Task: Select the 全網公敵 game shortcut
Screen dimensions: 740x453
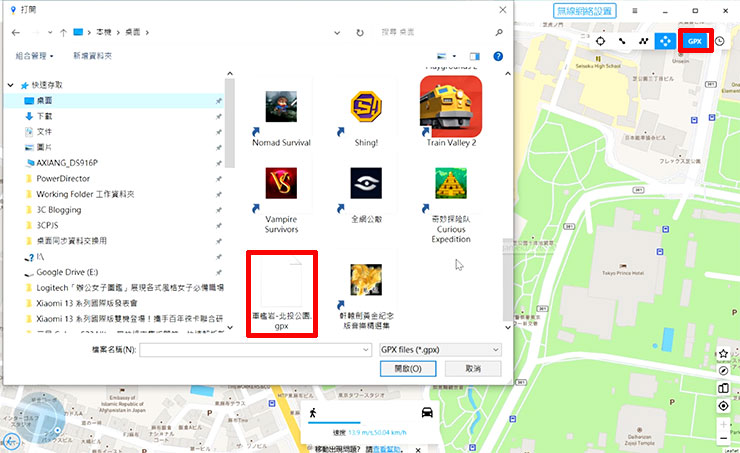Action: pos(366,194)
